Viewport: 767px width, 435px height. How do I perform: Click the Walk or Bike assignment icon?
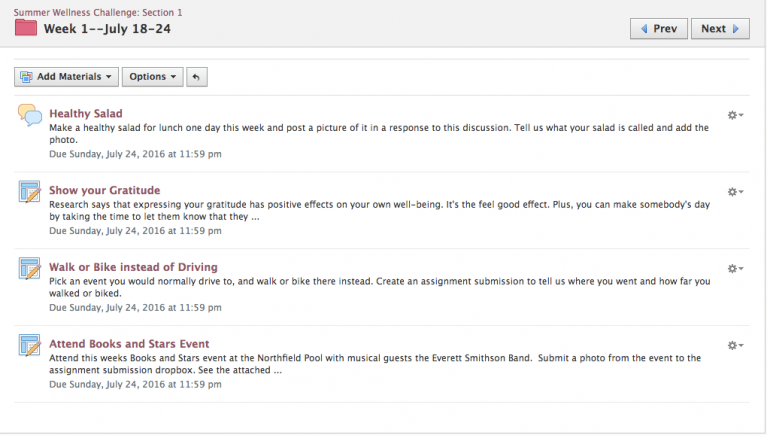[x=30, y=268]
